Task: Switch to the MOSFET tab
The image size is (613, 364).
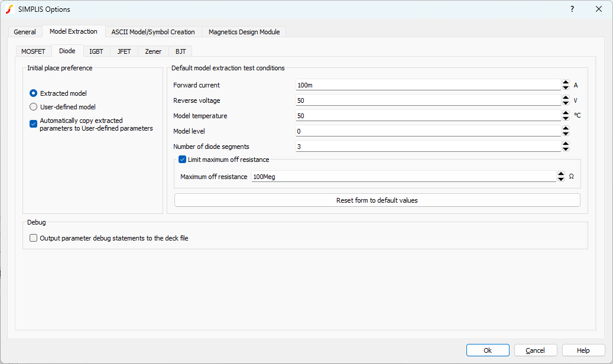Action: (x=33, y=51)
